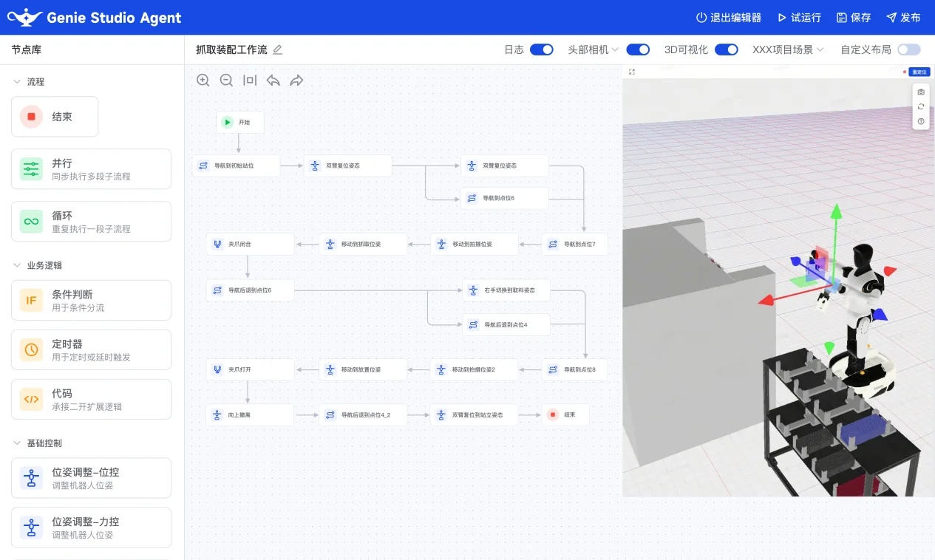Collapse the 流程 section in node library
935x560 pixels.
pyautogui.click(x=16, y=82)
